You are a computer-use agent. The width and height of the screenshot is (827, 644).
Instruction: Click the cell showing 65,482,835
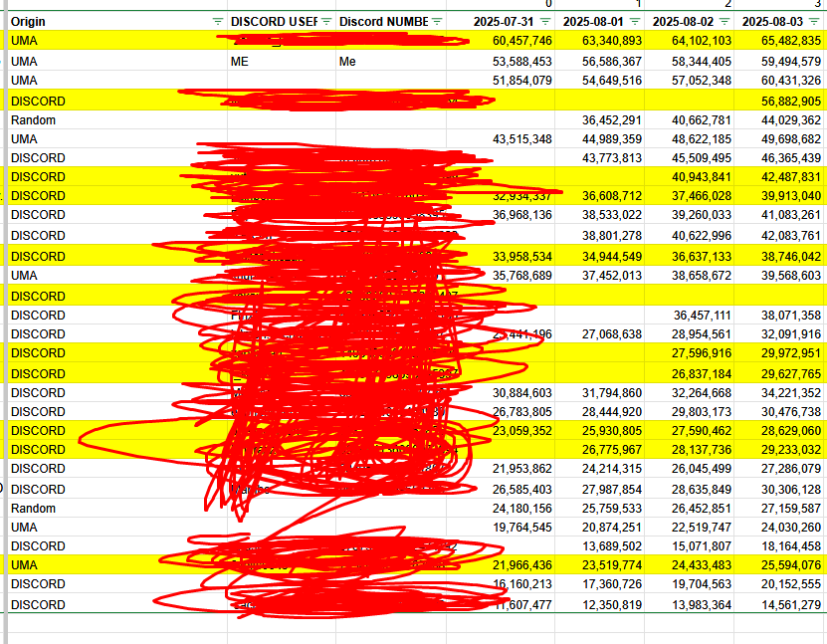(780, 41)
